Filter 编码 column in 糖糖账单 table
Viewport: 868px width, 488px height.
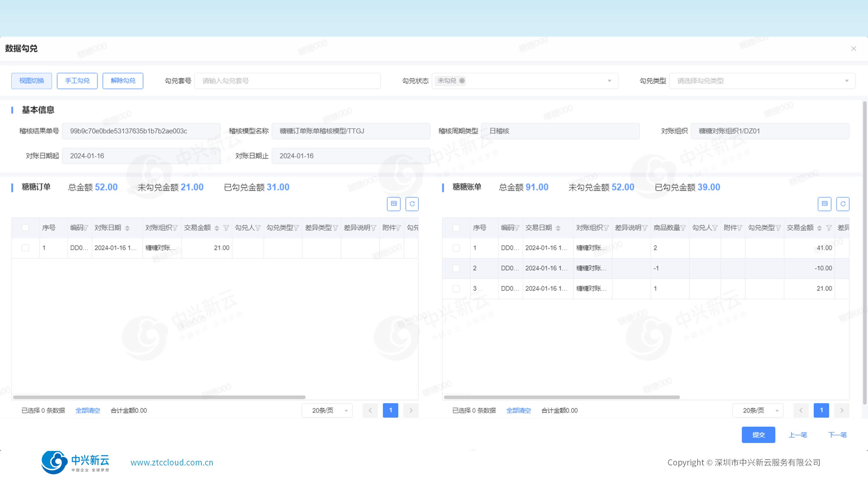click(517, 228)
